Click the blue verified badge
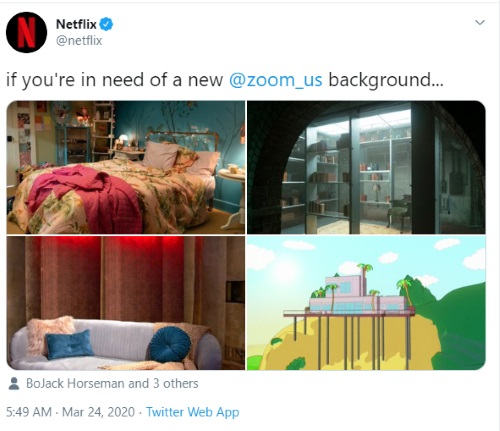 coord(106,24)
